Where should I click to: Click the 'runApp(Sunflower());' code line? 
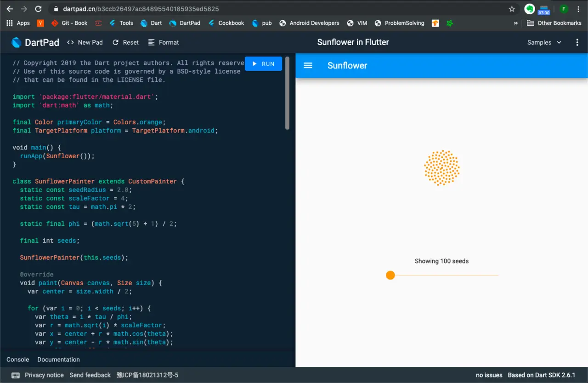57,156
